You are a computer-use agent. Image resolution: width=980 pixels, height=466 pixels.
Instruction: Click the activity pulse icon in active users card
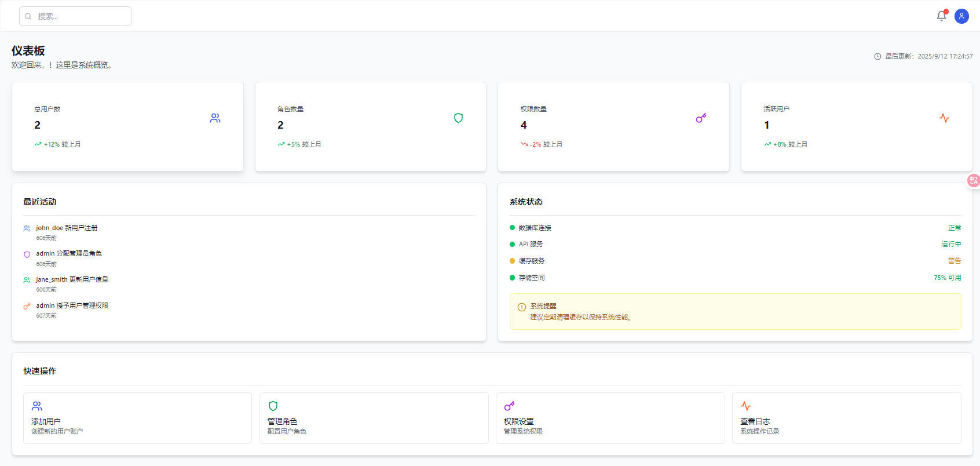944,118
